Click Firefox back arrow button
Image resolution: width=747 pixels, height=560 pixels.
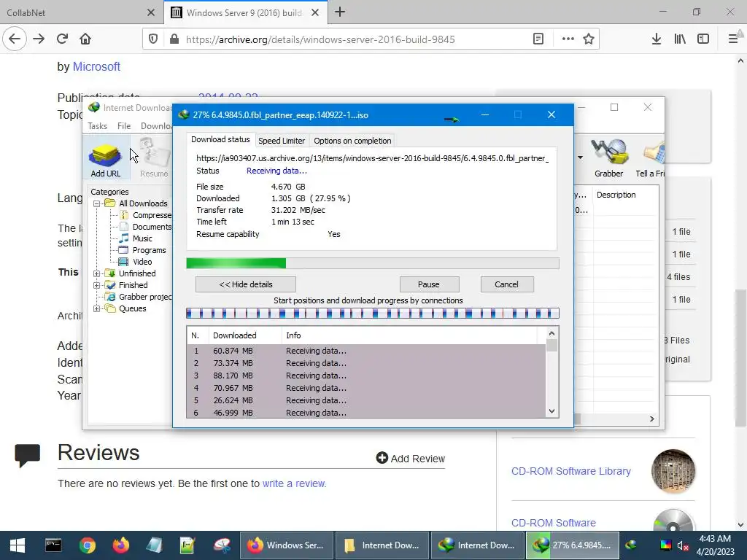click(15, 39)
